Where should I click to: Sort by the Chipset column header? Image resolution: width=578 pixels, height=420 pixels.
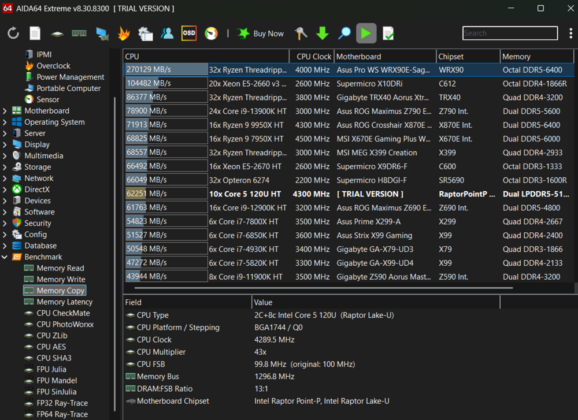coord(468,56)
